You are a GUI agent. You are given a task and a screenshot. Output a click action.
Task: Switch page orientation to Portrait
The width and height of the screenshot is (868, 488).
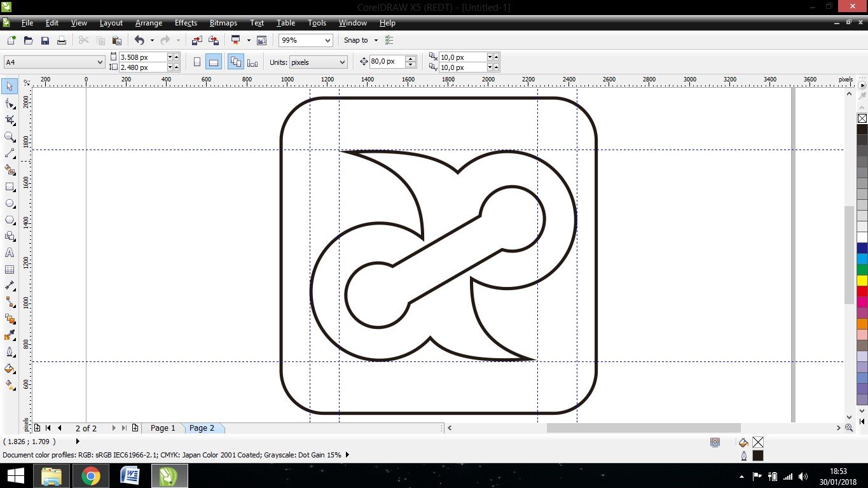197,62
